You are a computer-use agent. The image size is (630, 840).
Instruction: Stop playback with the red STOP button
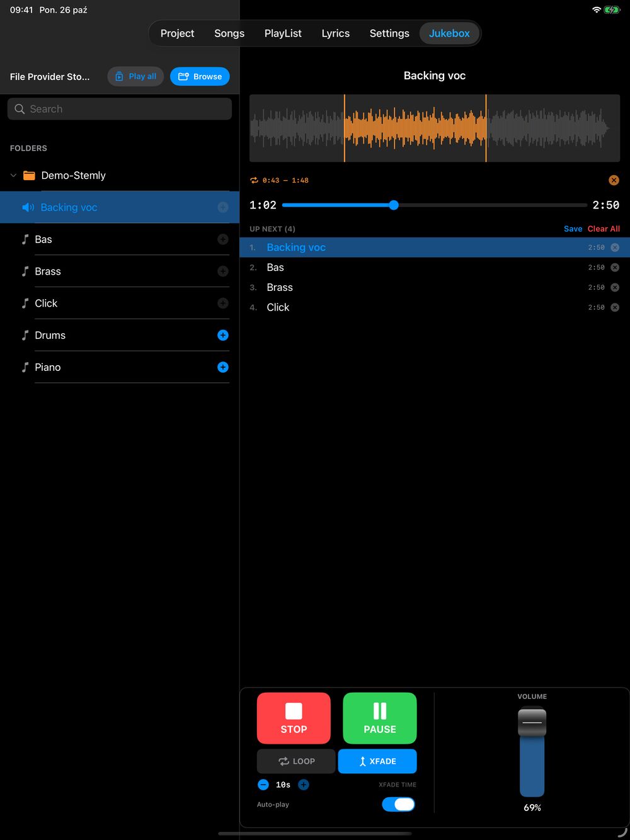(x=294, y=718)
